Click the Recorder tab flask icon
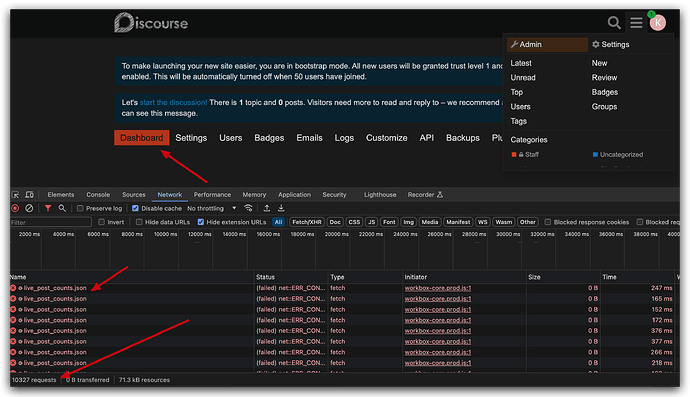This screenshot has height=397, width=690. [x=440, y=195]
